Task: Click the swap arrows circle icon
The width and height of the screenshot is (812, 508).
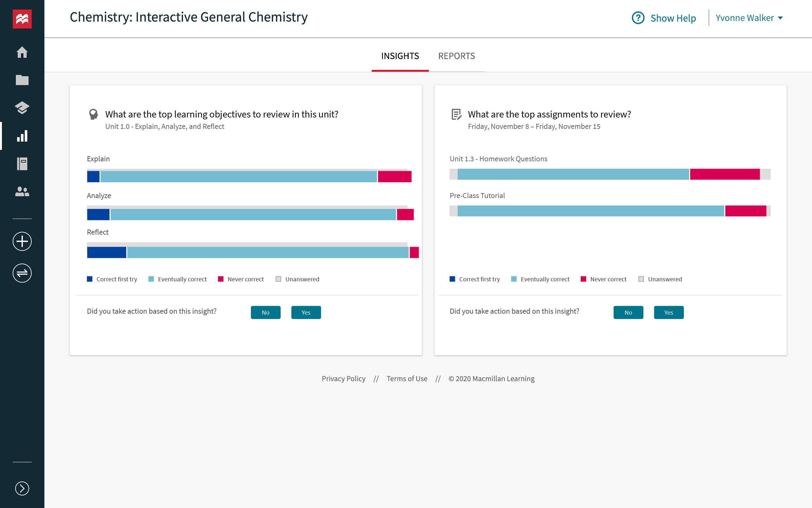Action: [22, 273]
